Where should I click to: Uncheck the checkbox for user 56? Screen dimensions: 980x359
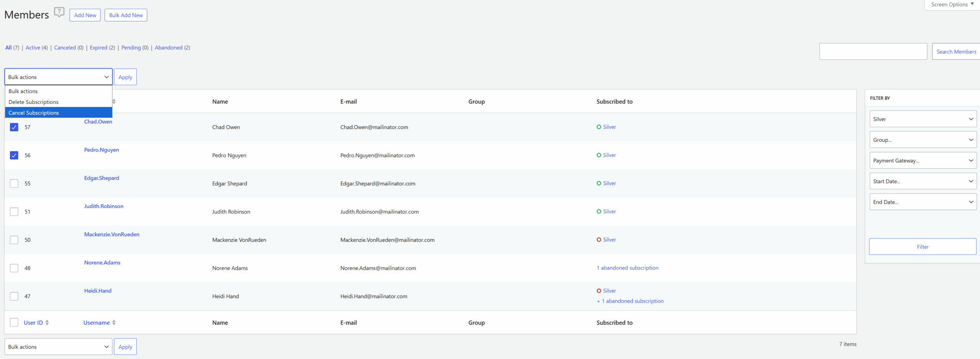[x=14, y=155]
